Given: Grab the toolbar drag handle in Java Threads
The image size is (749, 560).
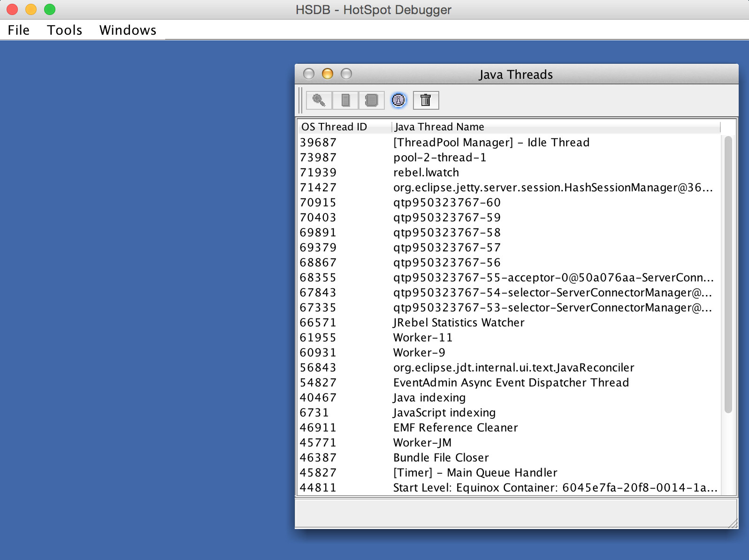Looking at the screenshot, I should pos(301,100).
